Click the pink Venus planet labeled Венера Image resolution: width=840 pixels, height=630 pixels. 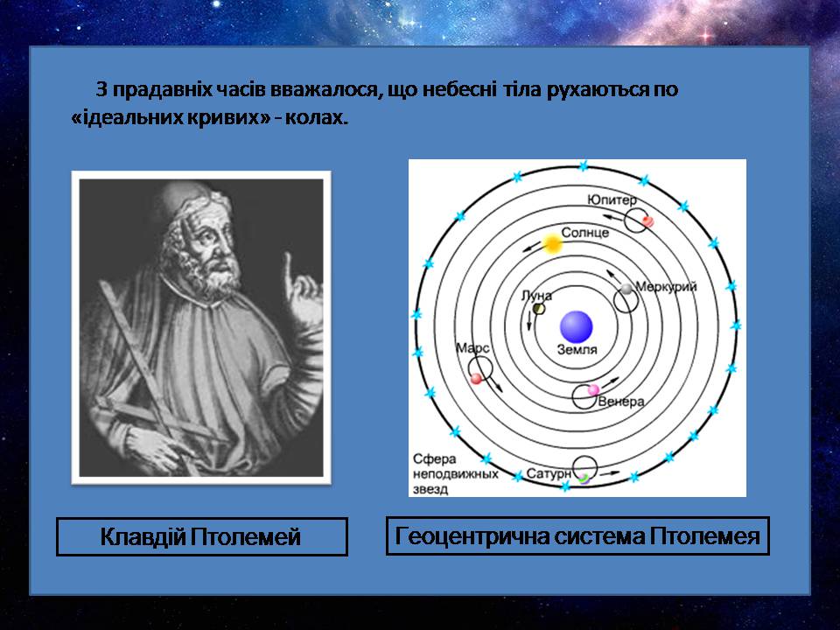[593, 389]
